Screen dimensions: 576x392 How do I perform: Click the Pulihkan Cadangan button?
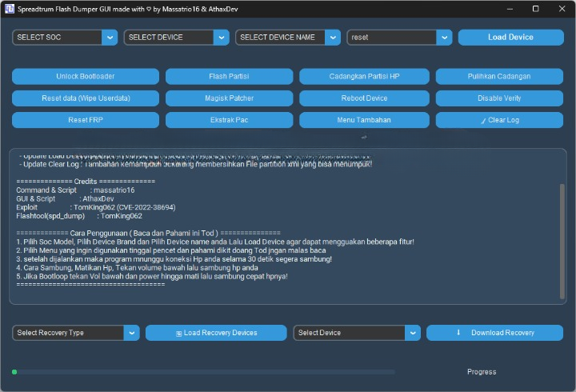(x=499, y=77)
